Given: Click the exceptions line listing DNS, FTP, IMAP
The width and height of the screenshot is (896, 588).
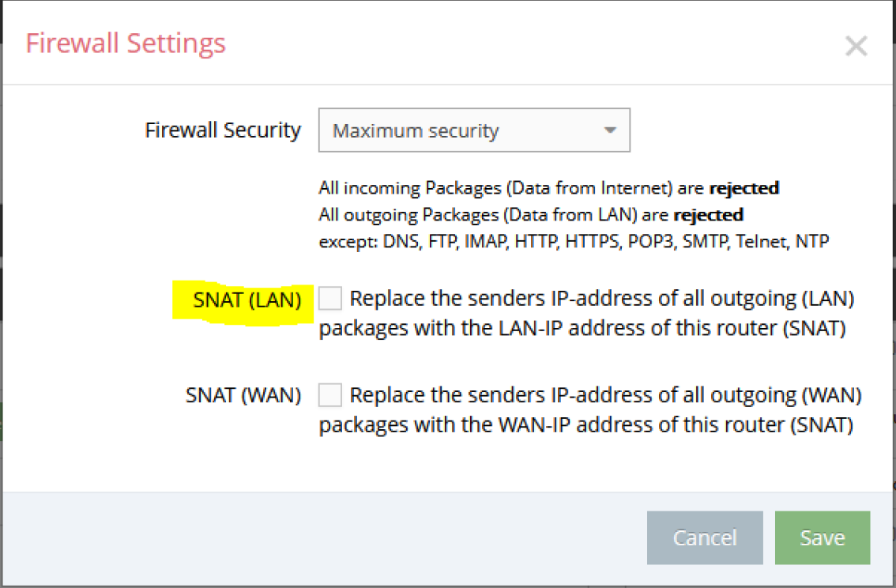Looking at the screenshot, I should coord(574,241).
